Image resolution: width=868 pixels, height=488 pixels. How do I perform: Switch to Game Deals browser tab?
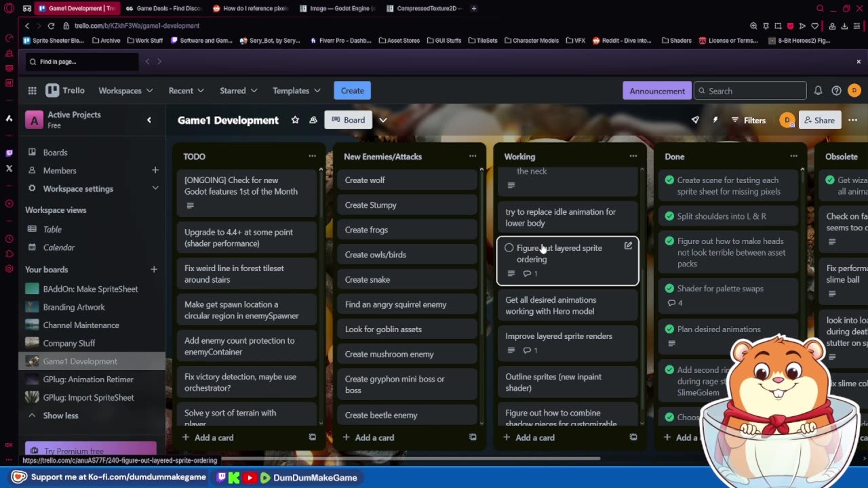pos(164,8)
